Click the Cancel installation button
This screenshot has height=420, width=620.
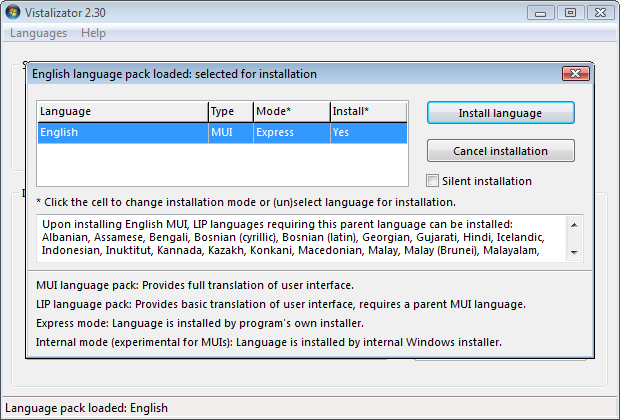coord(501,151)
